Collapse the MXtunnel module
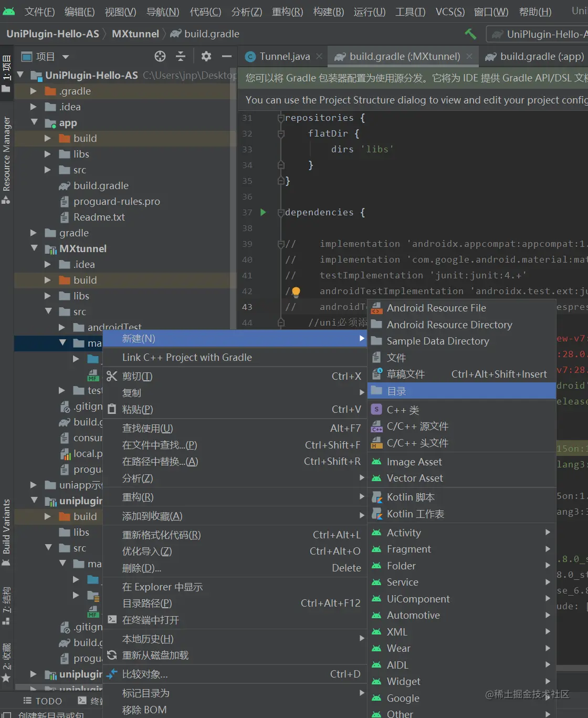Image resolution: width=588 pixels, height=718 pixels. point(34,248)
